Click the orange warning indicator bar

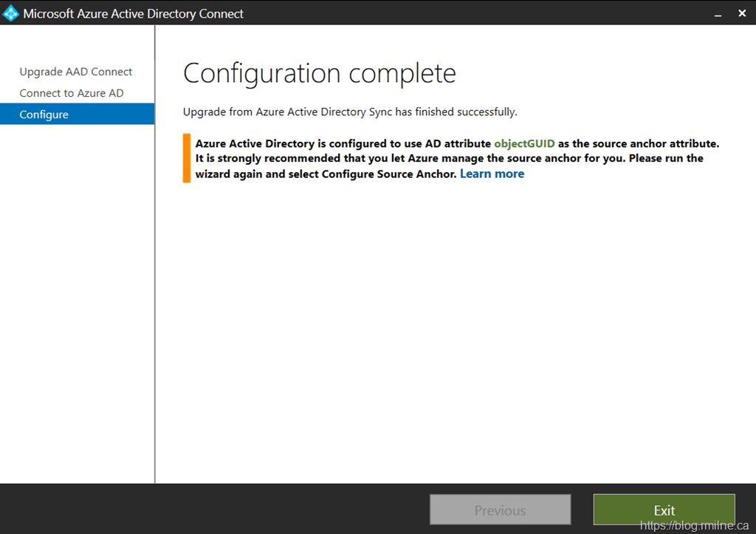coord(187,158)
